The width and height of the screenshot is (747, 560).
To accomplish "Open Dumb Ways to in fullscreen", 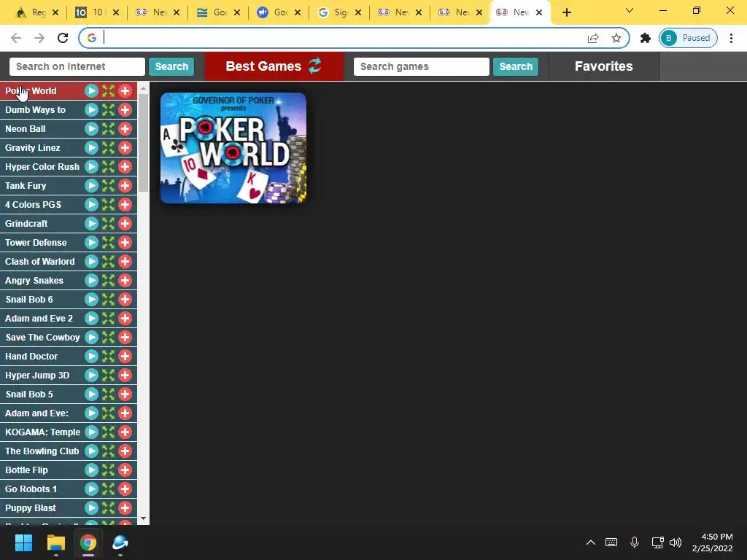I will coord(108,109).
